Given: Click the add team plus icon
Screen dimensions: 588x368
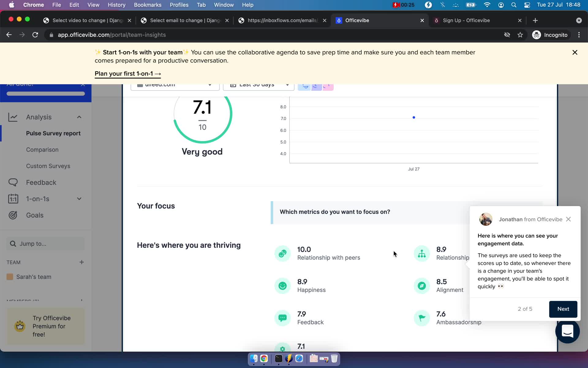Looking at the screenshot, I should [x=81, y=262].
